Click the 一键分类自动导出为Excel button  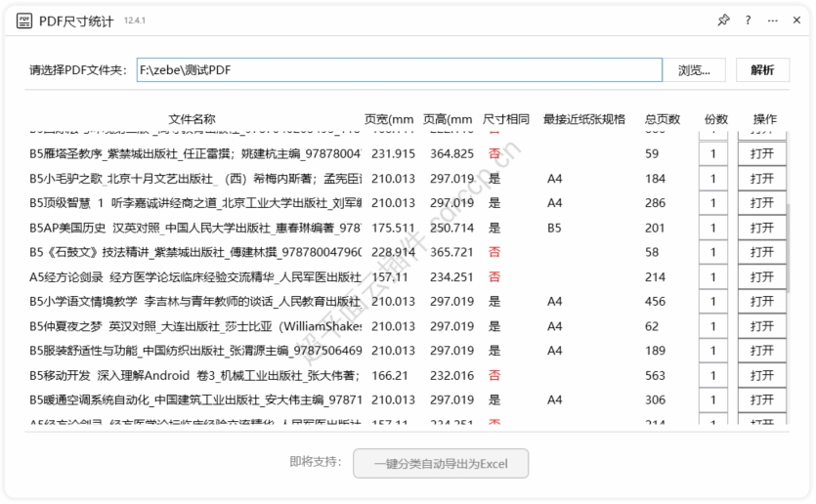click(x=441, y=463)
